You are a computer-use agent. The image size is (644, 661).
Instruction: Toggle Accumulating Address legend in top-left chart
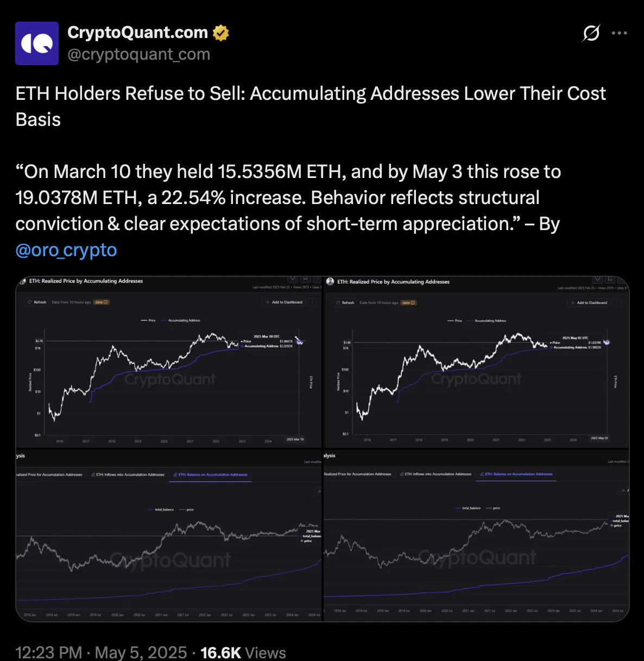(x=180, y=321)
